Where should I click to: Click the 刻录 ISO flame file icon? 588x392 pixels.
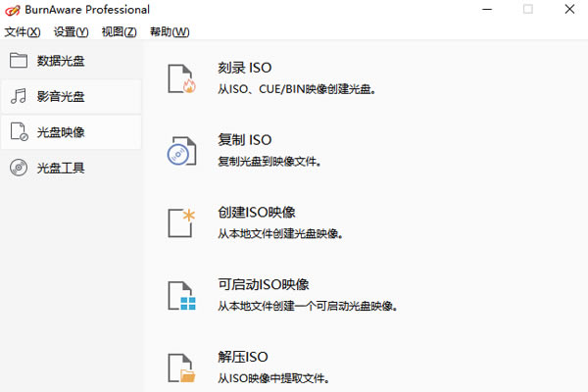(181, 78)
